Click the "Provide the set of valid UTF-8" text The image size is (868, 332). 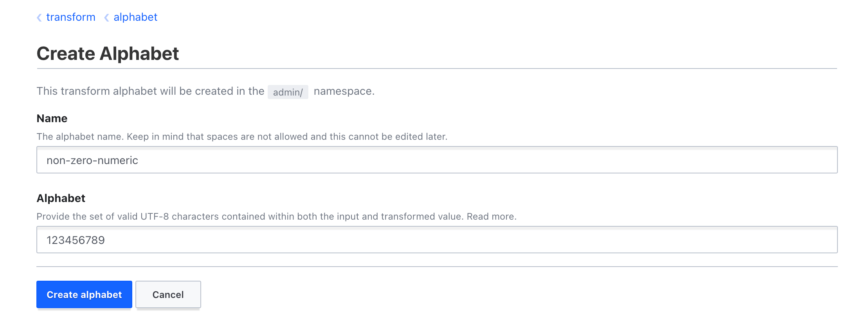103,217
